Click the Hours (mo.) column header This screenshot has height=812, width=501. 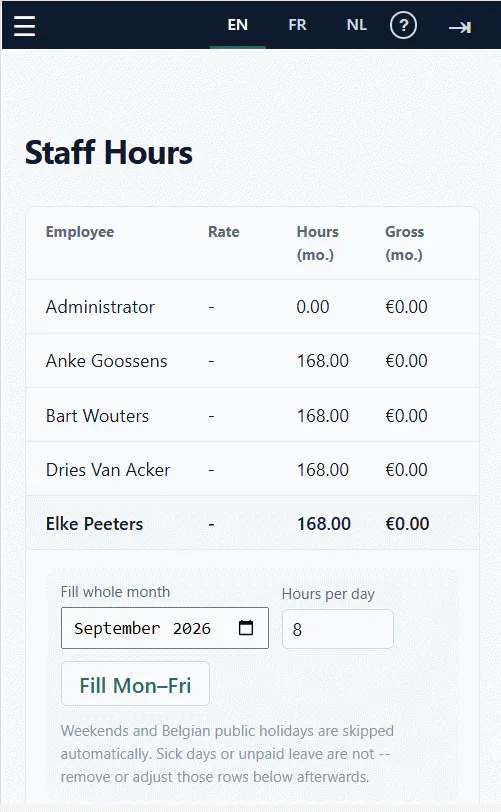pos(318,243)
